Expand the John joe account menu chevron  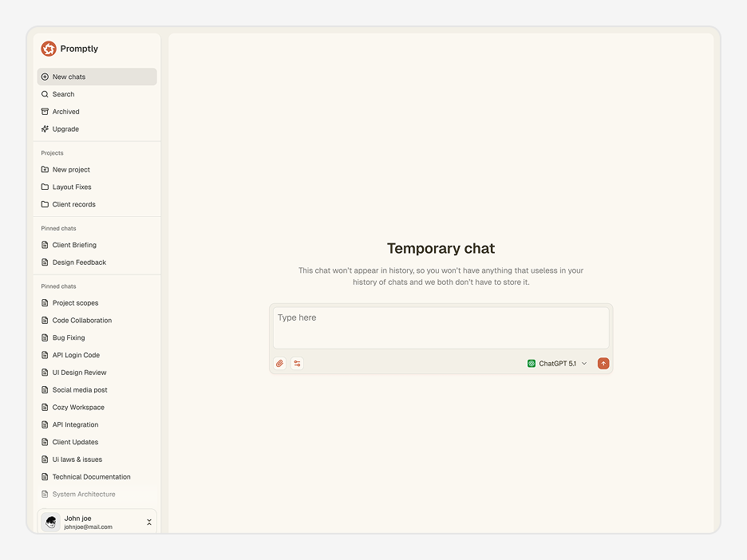tap(149, 523)
